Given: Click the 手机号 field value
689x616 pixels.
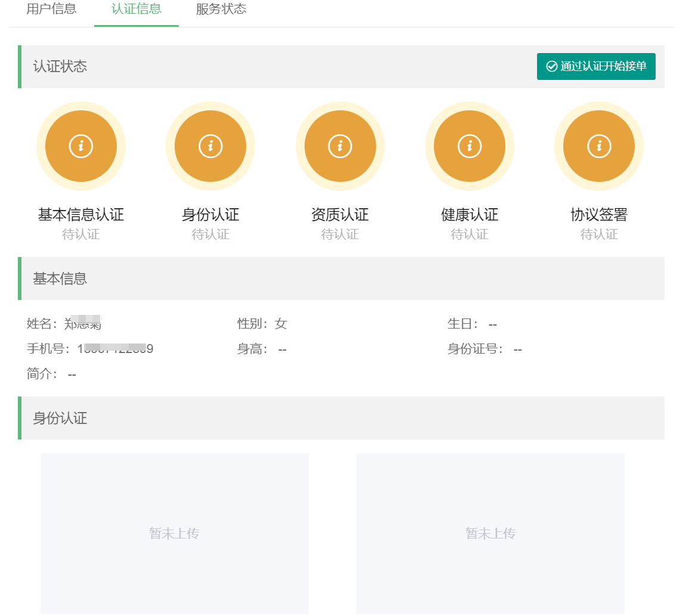Looking at the screenshot, I should pyautogui.click(x=115, y=349).
